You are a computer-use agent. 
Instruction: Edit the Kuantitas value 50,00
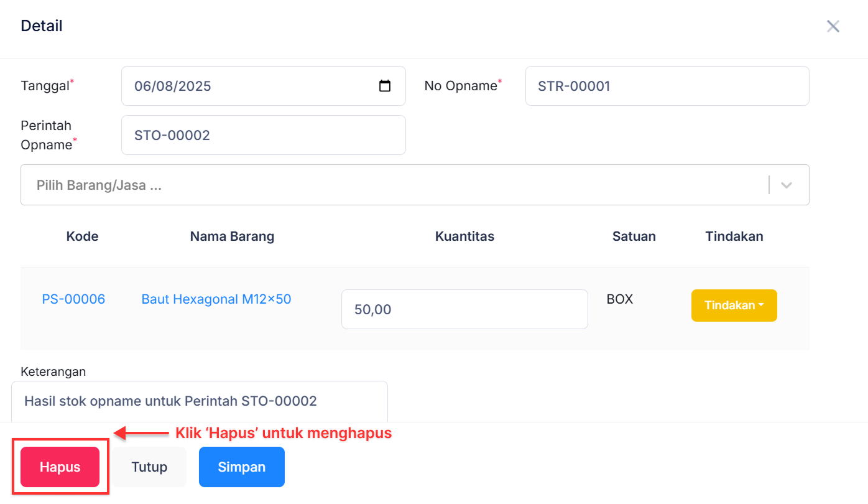[x=464, y=309]
